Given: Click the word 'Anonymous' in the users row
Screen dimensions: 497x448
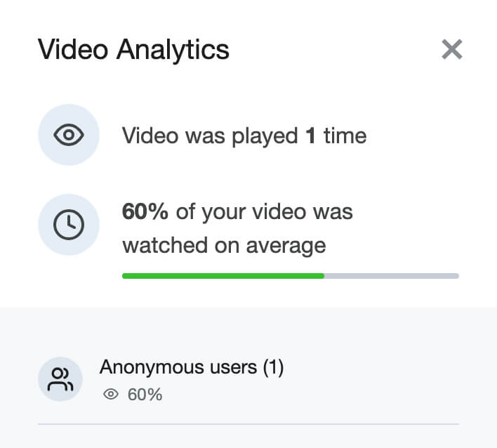Looking at the screenshot, I should click(152, 367).
